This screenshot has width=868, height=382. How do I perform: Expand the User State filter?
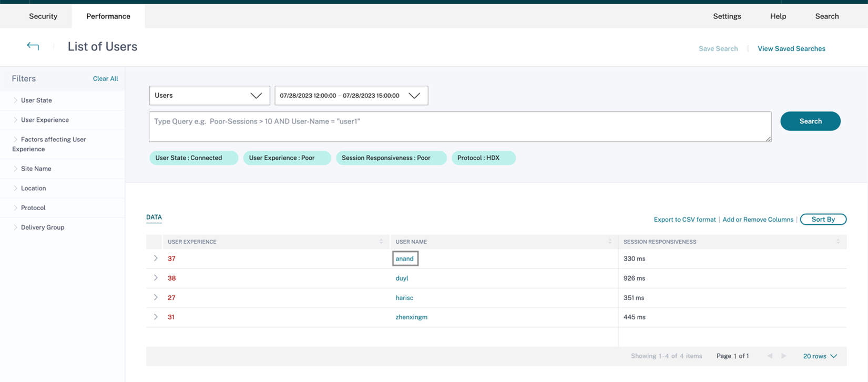click(36, 100)
